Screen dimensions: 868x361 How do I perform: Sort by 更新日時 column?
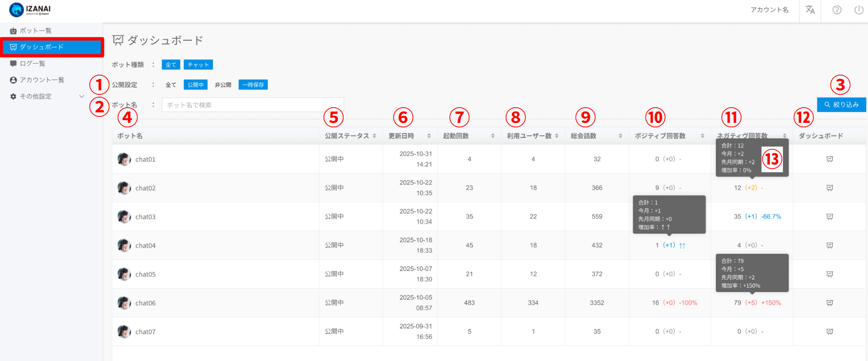pos(429,136)
